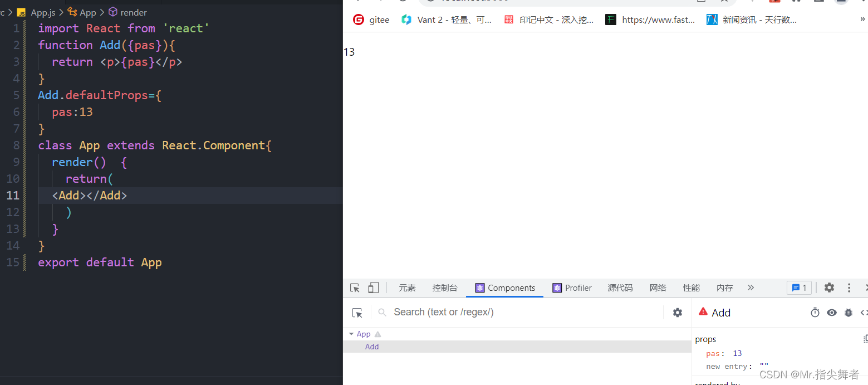The width and height of the screenshot is (868, 385).
Task: Expand overflow bookmarks with the double chevron
Action: pyautogui.click(x=862, y=19)
